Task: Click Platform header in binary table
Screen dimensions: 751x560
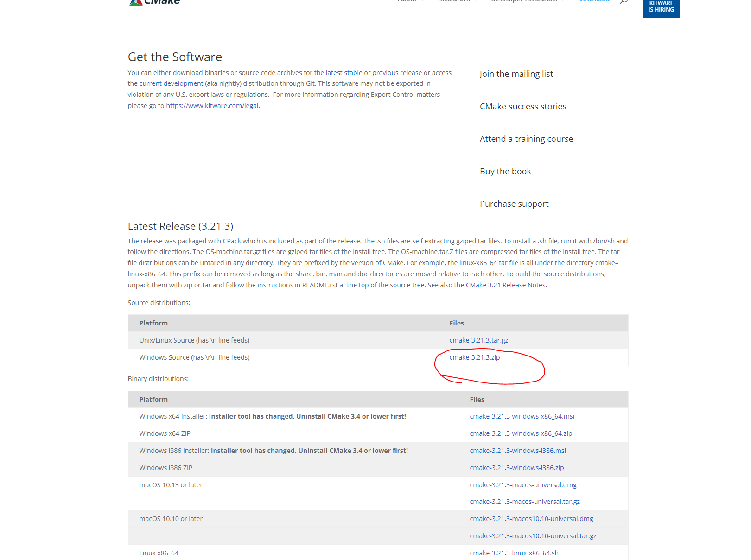Action: click(x=153, y=400)
